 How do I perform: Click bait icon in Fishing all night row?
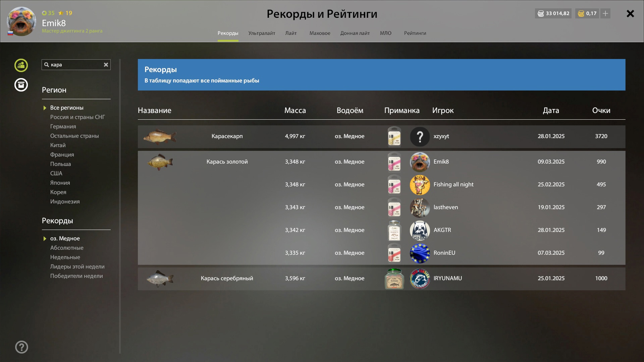click(394, 185)
